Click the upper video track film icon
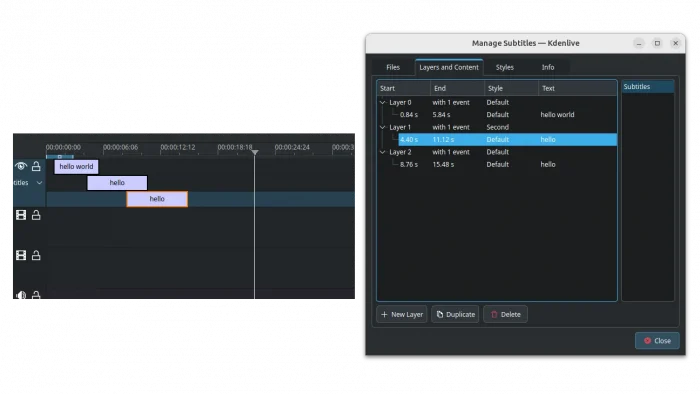This screenshot has height=394, width=700. (21, 215)
